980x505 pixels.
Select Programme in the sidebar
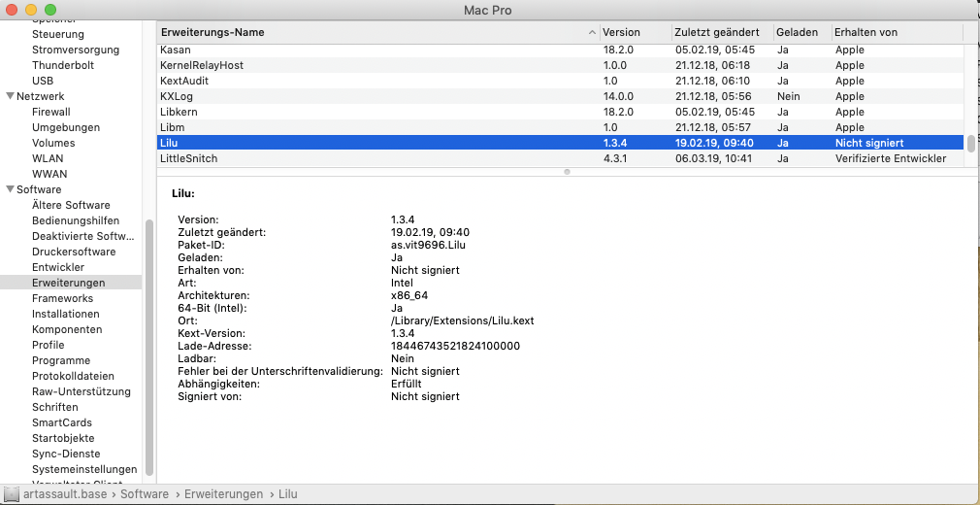[x=61, y=360]
